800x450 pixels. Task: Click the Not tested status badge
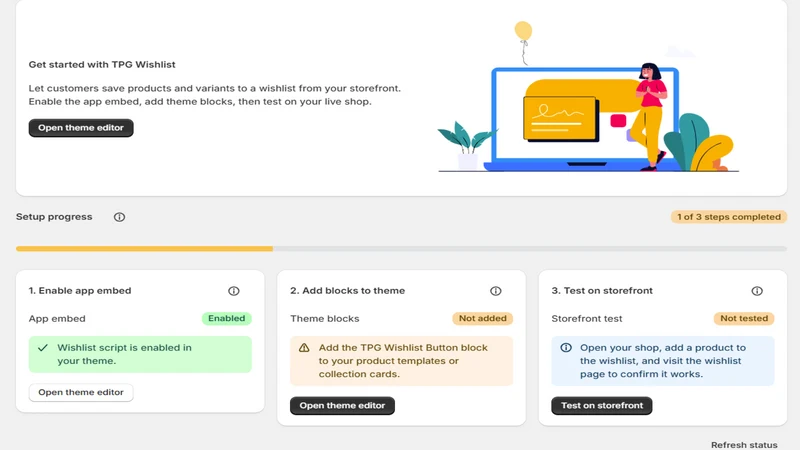pyautogui.click(x=744, y=318)
